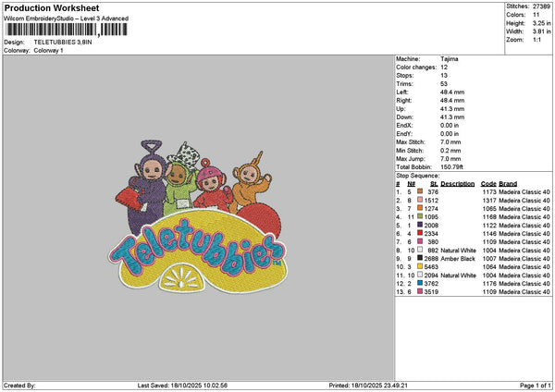
Task: Click stitch count '5463' in row 10
Action: click(x=431, y=267)
